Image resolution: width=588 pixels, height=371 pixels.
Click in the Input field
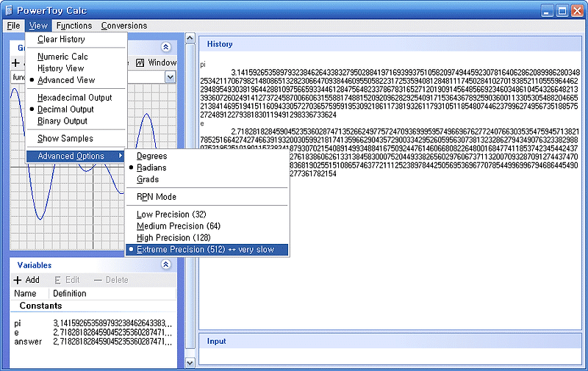coord(390,356)
